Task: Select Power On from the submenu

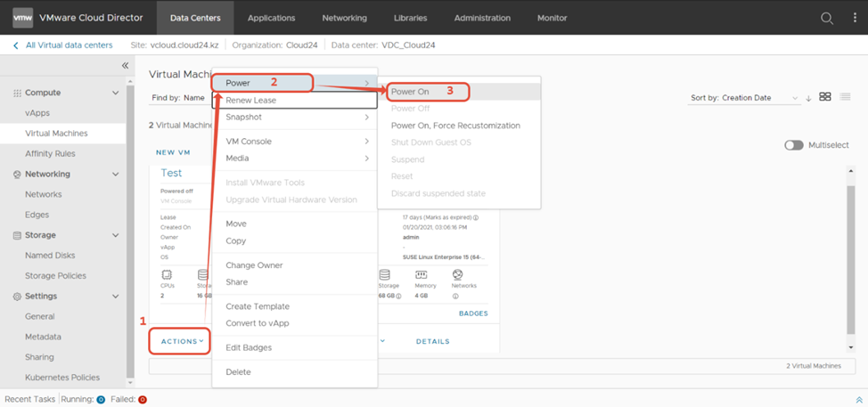Action: pos(411,92)
